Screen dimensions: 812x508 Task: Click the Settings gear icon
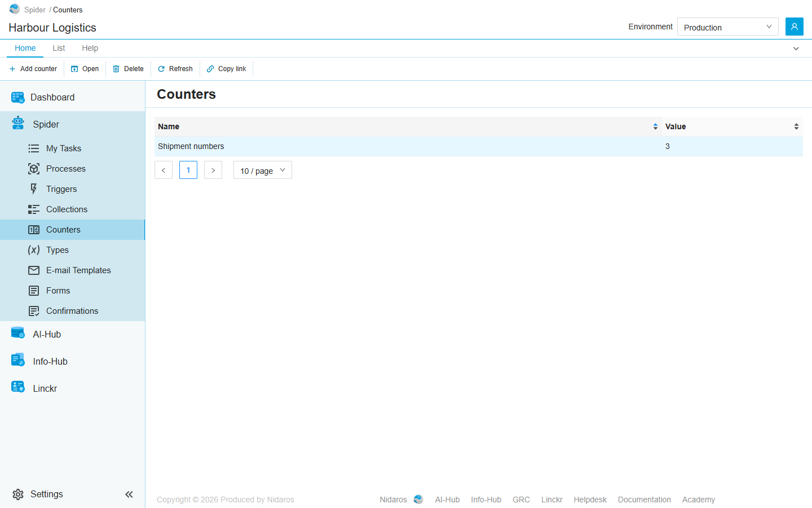click(18, 494)
